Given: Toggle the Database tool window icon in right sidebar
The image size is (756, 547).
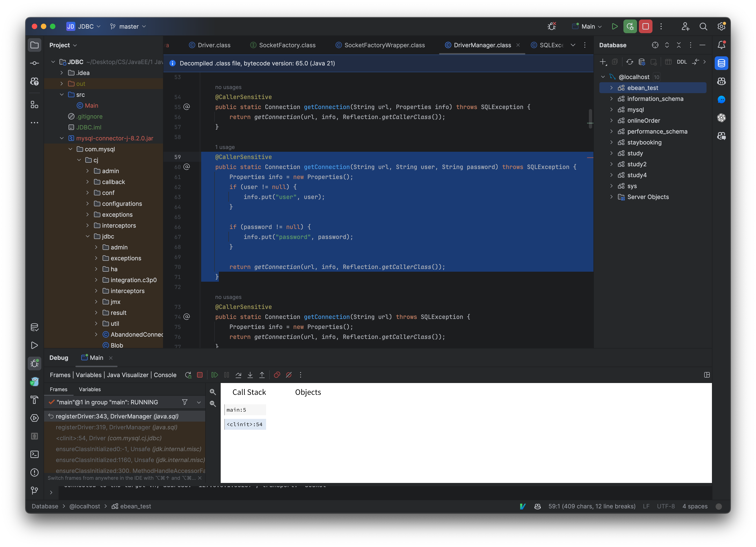Looking at the screenshot, I should click(721, 63).
